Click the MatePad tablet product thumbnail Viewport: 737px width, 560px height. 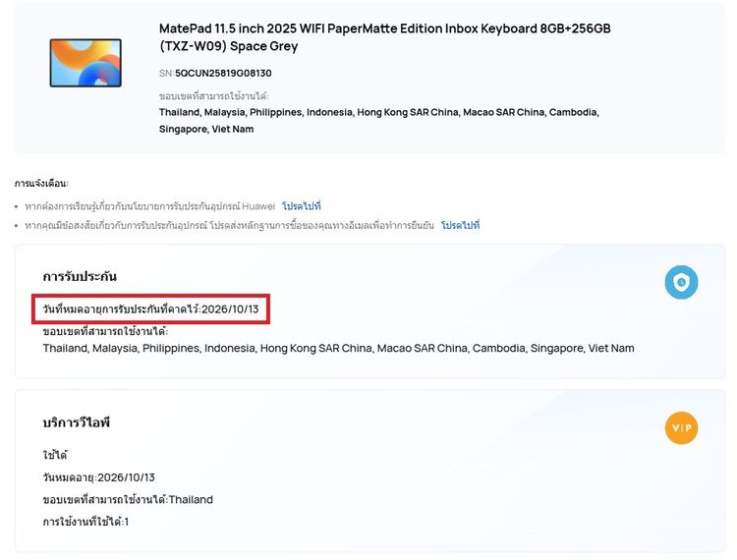tap(85, 63)
